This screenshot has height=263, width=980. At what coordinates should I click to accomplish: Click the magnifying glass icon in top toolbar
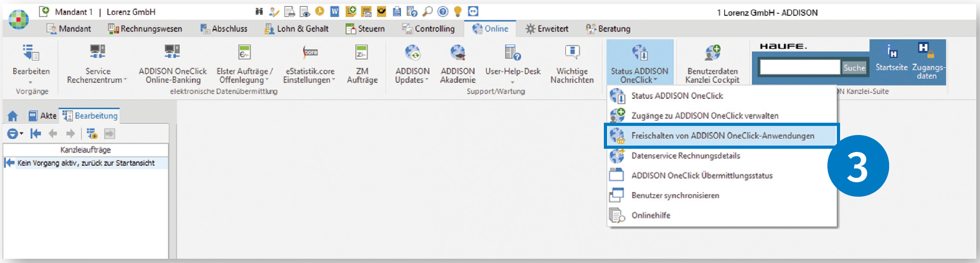tap(427, 11)
